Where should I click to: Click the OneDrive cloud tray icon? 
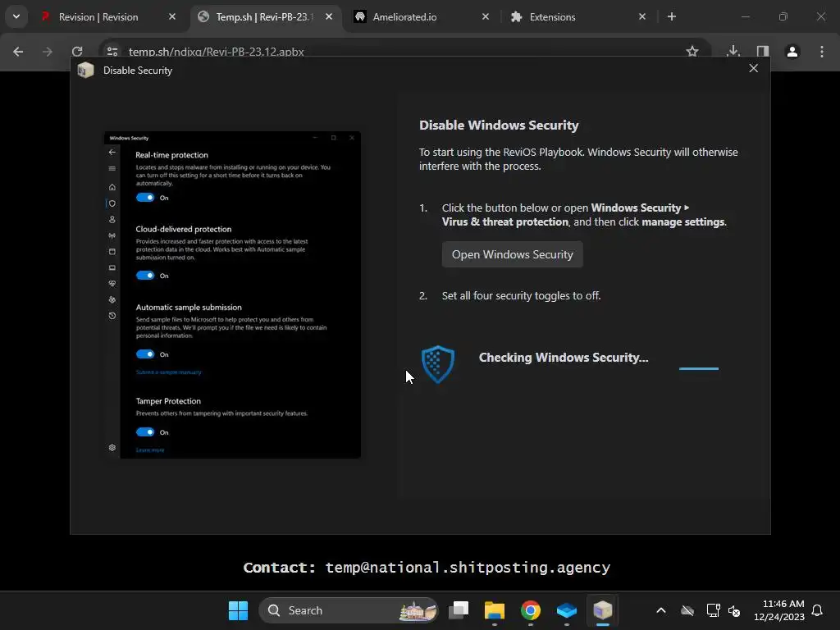(687, 610)
